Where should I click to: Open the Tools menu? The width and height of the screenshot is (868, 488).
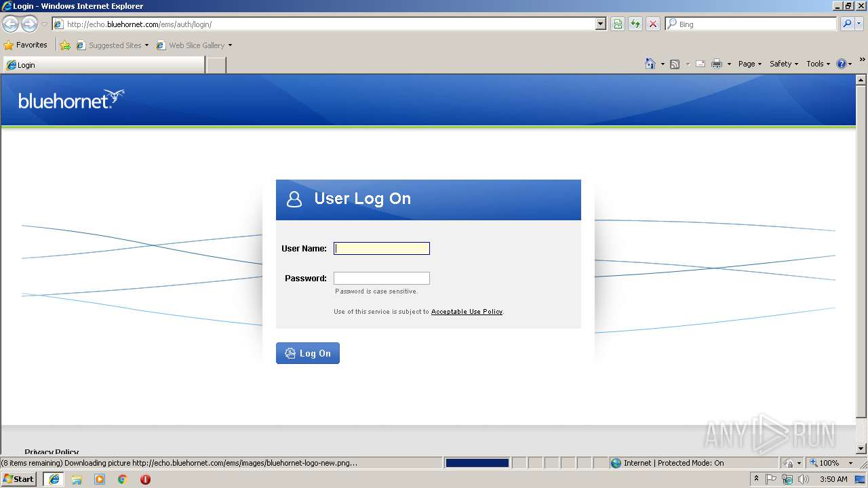818,64
